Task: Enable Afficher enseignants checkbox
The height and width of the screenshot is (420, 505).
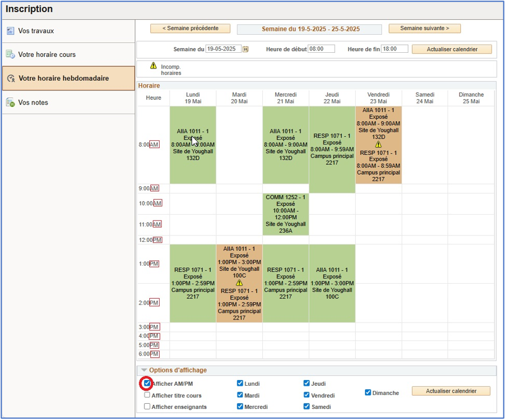Action: click(x=147, y=407)
